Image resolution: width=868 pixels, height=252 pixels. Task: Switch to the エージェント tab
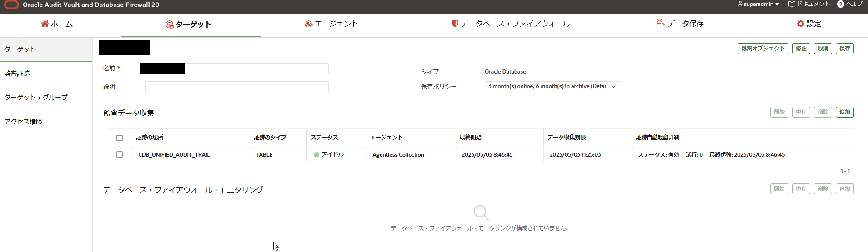(x=331, y=24)
